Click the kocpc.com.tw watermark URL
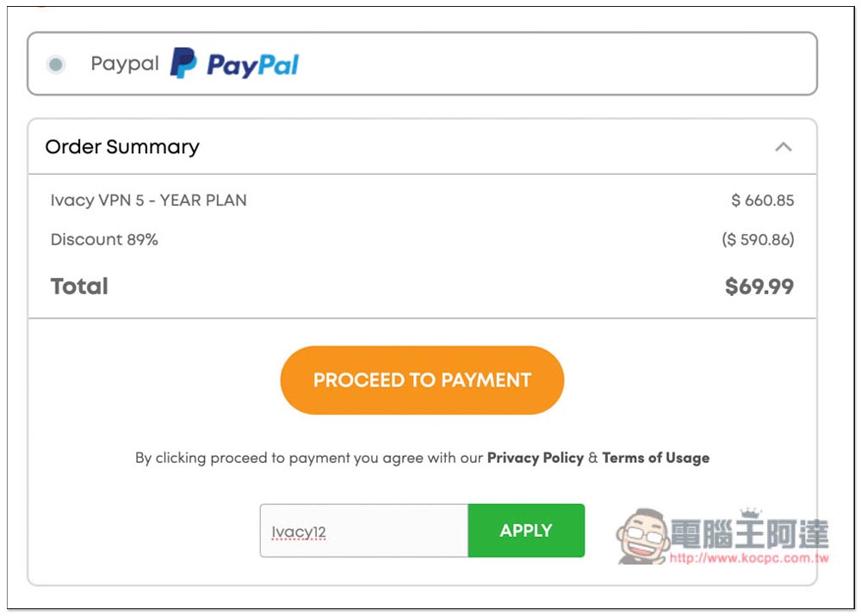861x616 pixels. point(749,557)
